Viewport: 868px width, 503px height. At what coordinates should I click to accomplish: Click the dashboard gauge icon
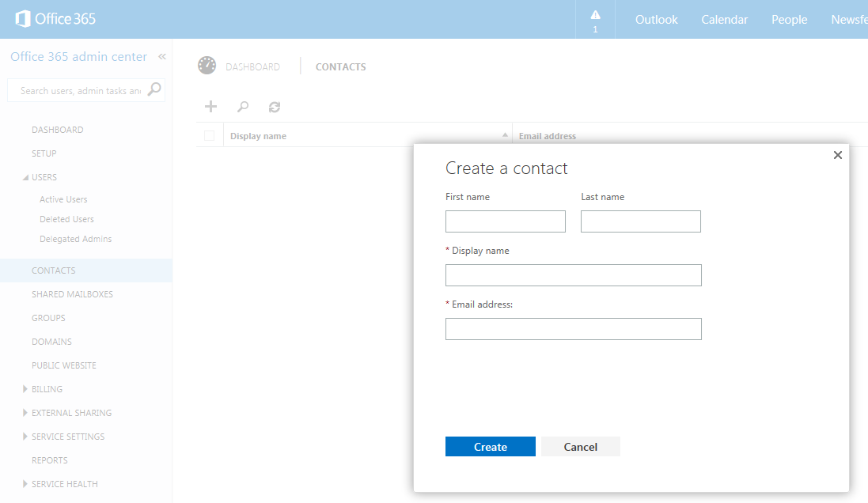click(x=207, y=66)
